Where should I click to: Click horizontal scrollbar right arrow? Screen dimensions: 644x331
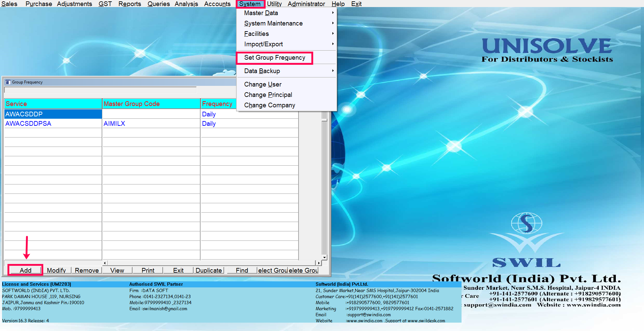tap(318, 263)
